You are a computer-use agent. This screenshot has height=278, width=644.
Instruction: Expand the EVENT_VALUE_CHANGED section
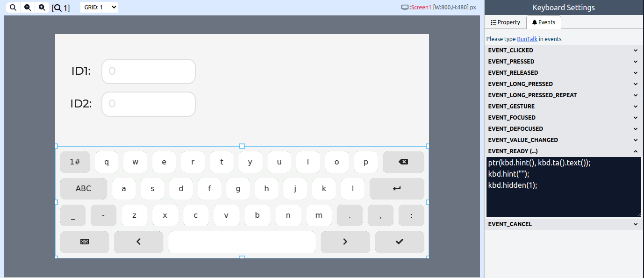(x=563, y=140)
